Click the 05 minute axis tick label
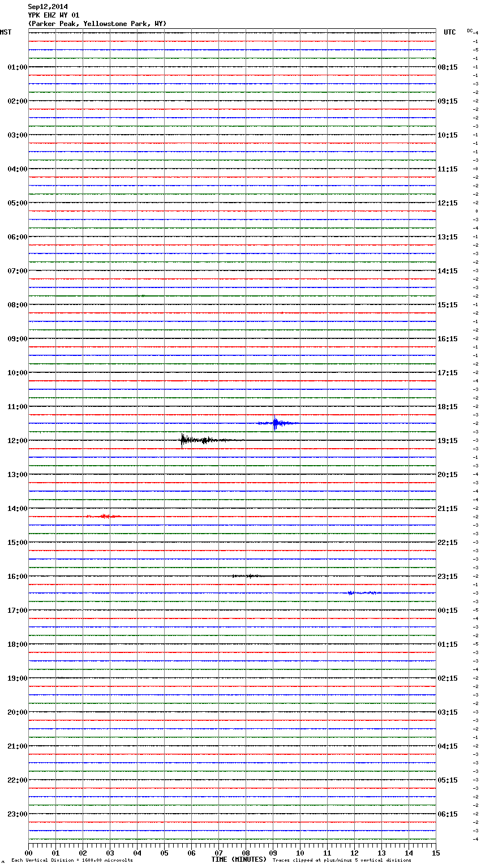The width and height of the screenshot is (481, 868). [164, 853]
